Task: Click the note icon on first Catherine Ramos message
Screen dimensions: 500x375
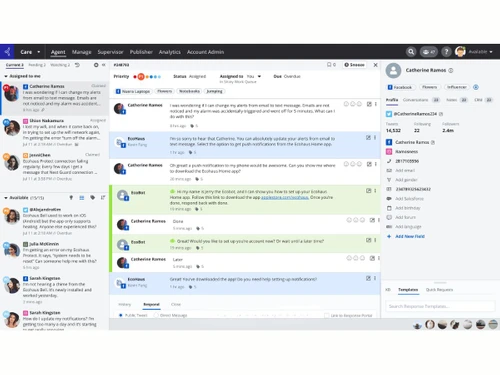Action: tap(369, 104)
